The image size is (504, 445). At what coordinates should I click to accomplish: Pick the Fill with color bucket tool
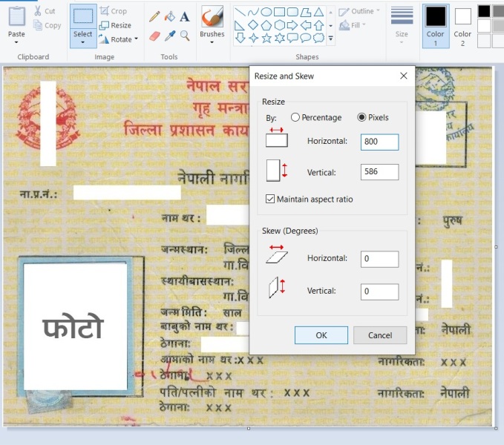coord(169,16)
